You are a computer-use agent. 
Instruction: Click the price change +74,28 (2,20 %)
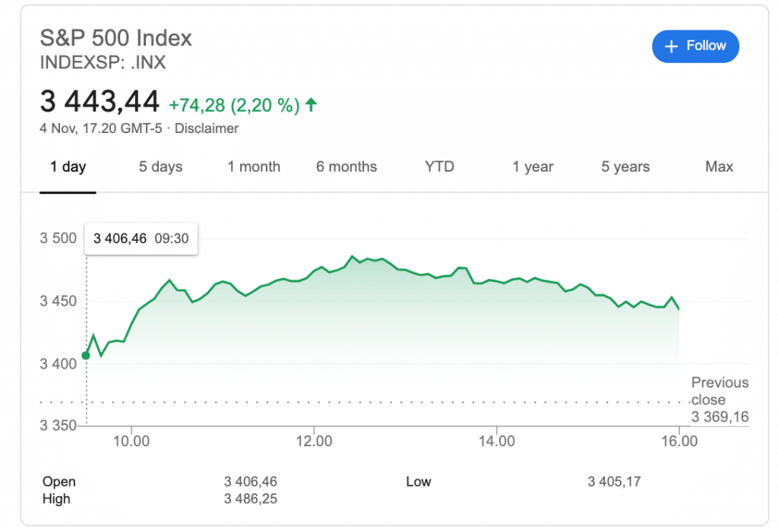(x=234, y=106)
